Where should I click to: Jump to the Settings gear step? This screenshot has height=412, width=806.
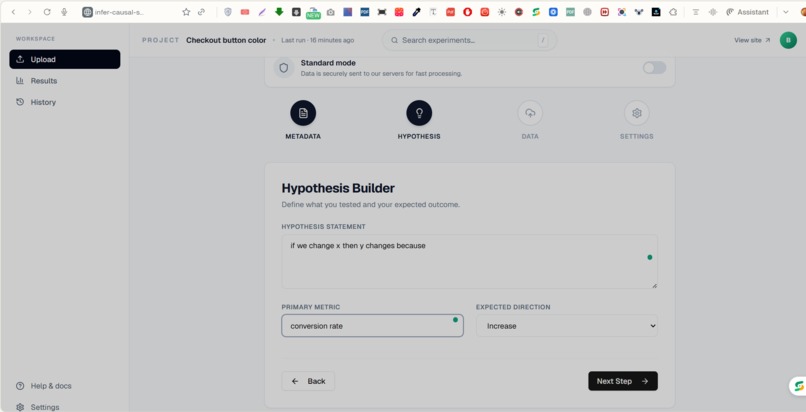tap(636, 113)
